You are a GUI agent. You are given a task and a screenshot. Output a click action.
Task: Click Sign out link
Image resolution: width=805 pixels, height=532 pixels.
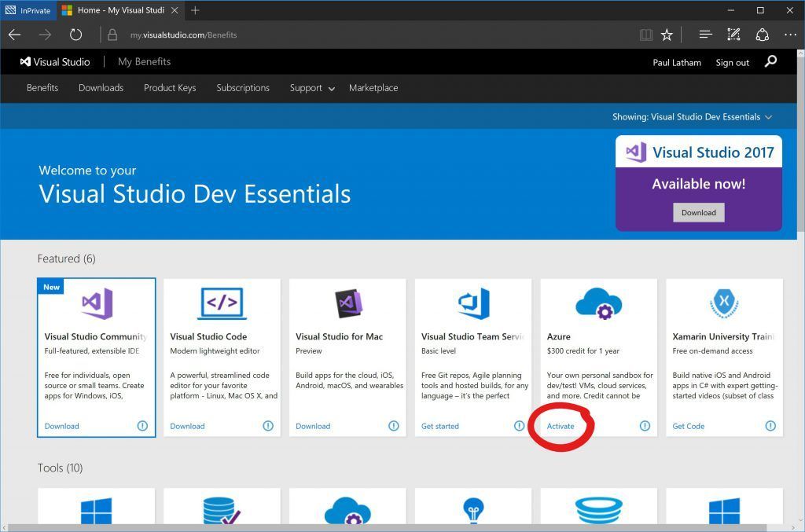pos(732,63)
